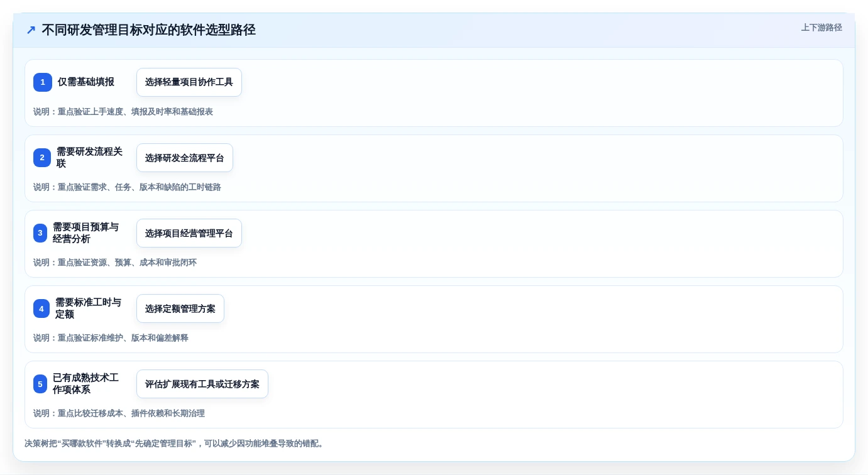Image resolution: width=868 pixels, height=475 pixels.
Task: Select 选择项目经营管理平台 button
Action: coord(189,233)
